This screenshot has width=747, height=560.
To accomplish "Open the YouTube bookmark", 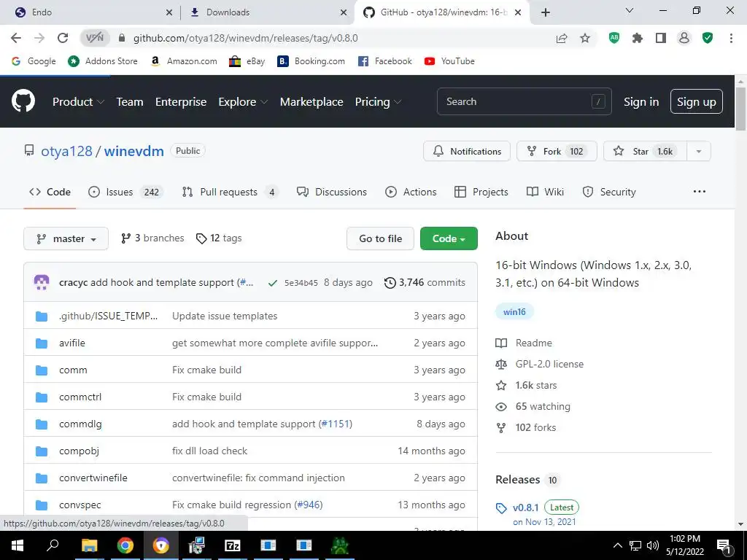I will click(449, 61).
